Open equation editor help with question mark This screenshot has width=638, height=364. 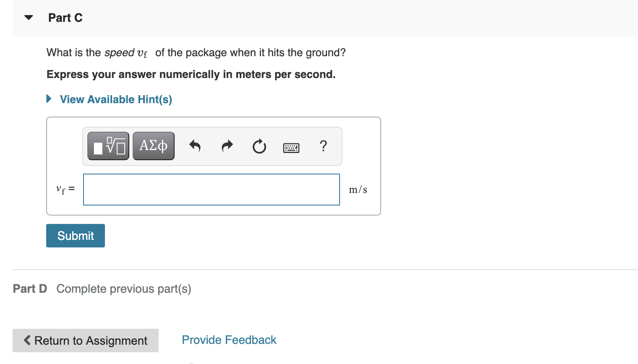(x=323, y=146)
